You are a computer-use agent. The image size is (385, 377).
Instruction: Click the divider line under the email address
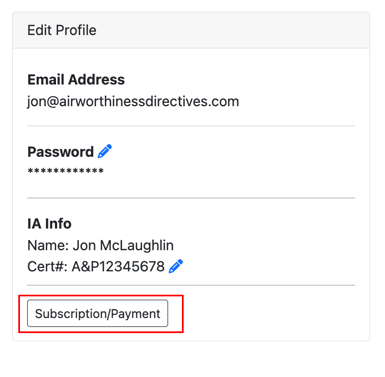191,126
